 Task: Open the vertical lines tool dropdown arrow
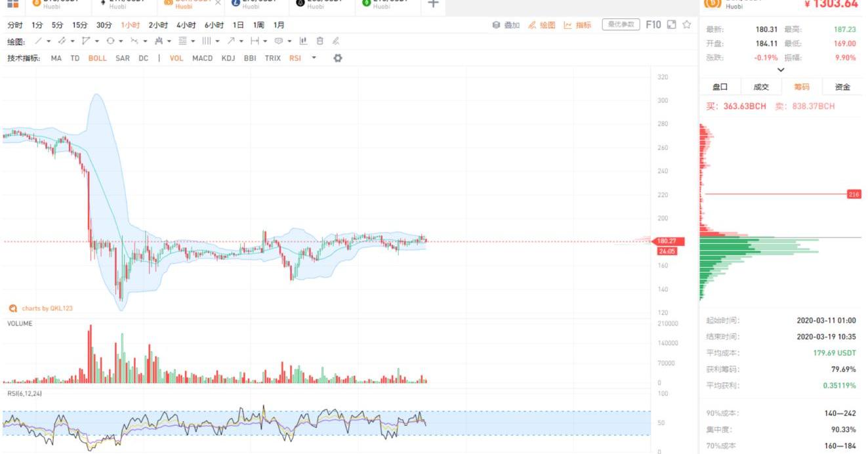[x=217, y=41]
